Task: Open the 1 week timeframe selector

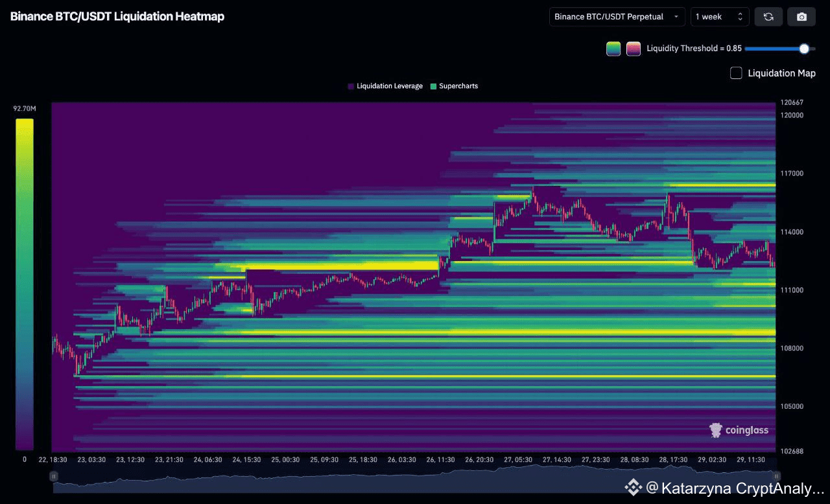Action: point(720,17)
